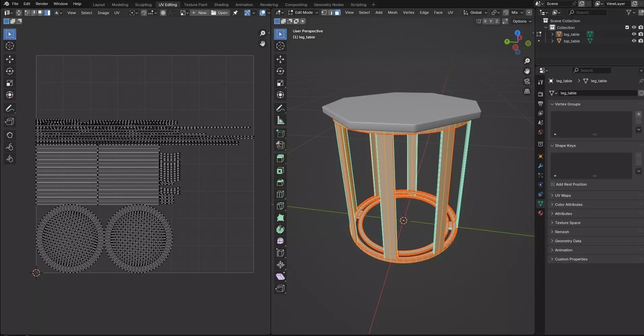Exclude Collection from view layer checkbox
Screen dimensions: 644x336
click(x=627, y=27)
